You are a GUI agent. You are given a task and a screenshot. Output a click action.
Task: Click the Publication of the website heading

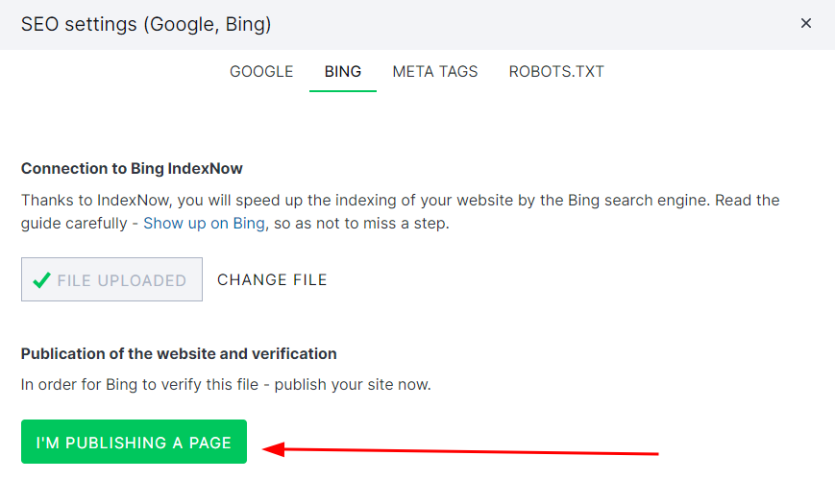pyautogui.click(x=179, y=354)
